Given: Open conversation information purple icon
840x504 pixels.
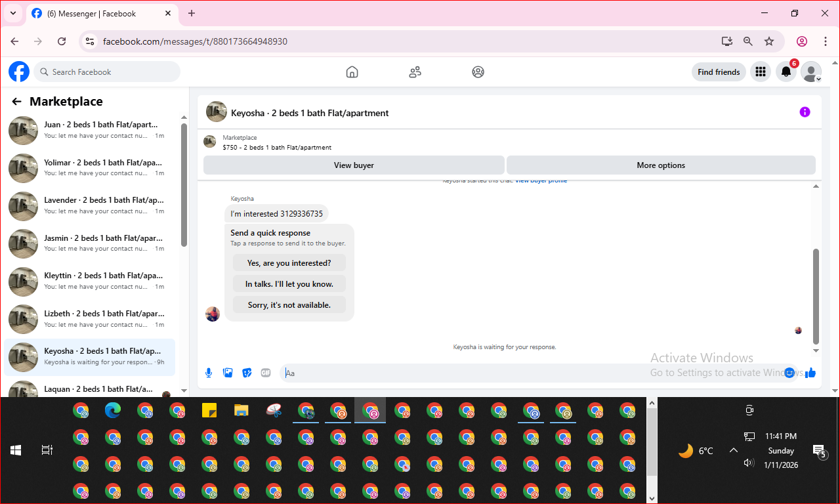Looking at the screenshot, I should (805, 112).
